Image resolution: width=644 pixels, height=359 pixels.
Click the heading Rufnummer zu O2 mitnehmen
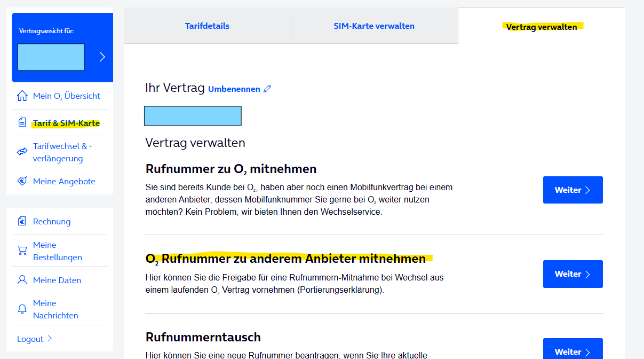[x=231, y=169]
